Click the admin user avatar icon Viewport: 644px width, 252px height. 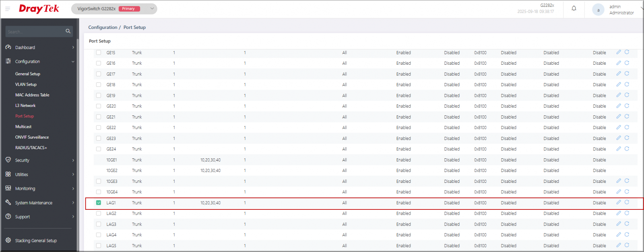pos(598,10)
